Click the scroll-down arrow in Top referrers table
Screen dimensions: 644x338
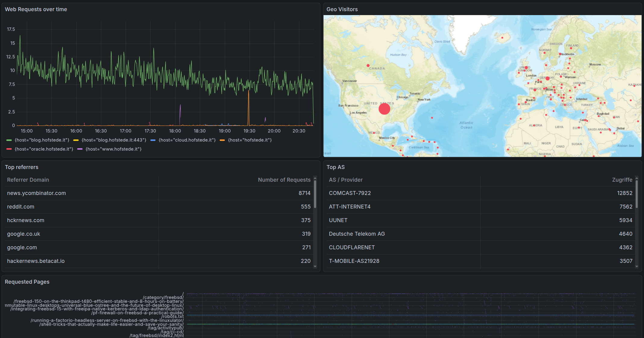[x=315, y=266]
